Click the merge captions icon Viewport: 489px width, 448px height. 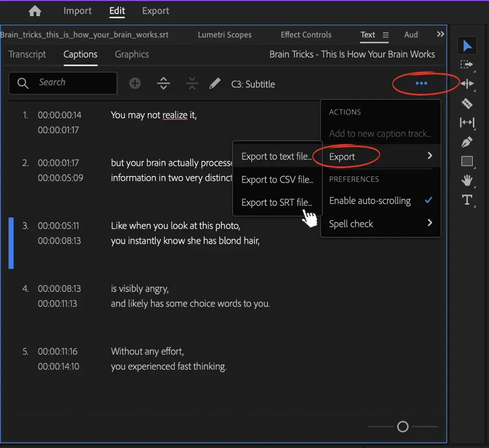pyautogui.click(x=192, y=83)
